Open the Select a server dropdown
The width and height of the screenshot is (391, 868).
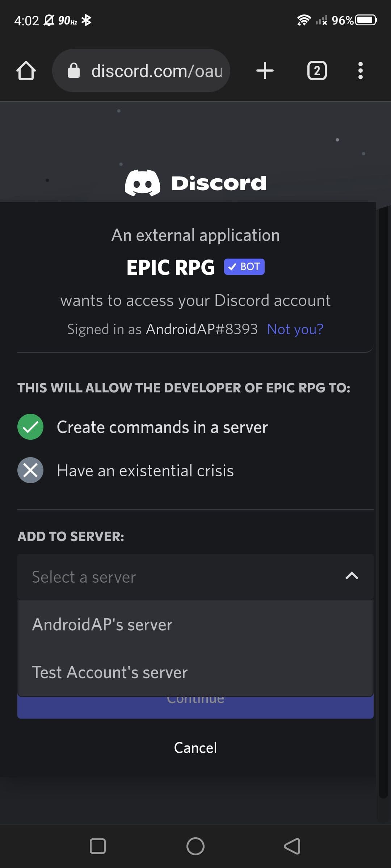181,577
